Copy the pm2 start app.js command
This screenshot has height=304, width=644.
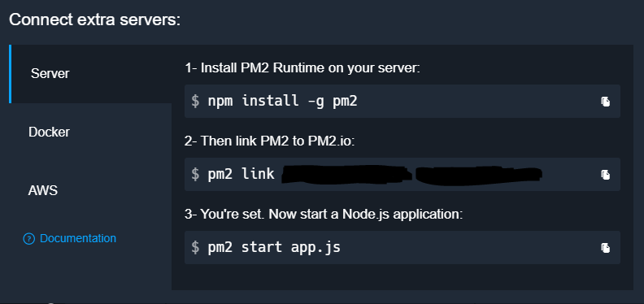point(606,248)
